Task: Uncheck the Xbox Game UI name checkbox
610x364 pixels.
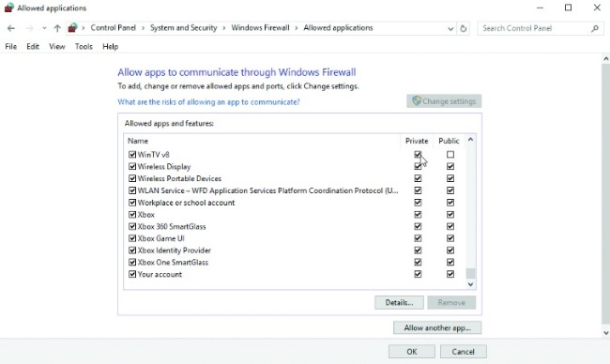Action: click(132, 238)
